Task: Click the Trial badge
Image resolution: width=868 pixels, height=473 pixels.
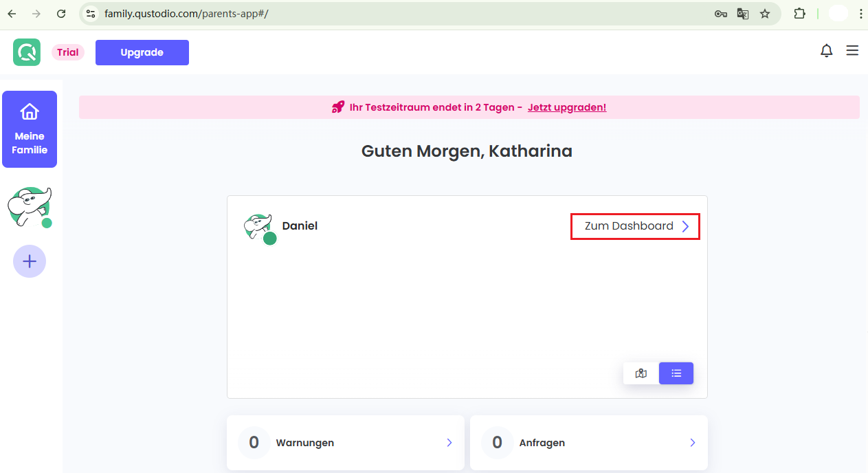Action: coord(68,52)
